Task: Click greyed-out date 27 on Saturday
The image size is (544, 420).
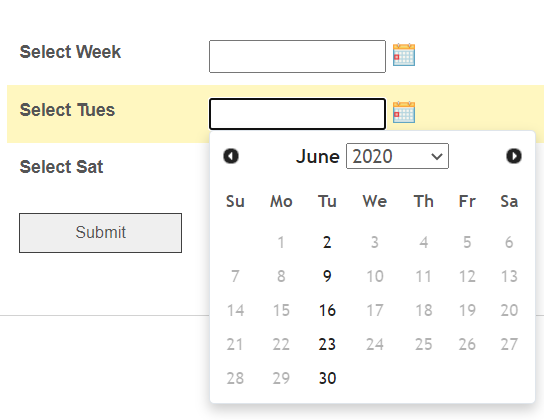Action: tap(509, 344)
